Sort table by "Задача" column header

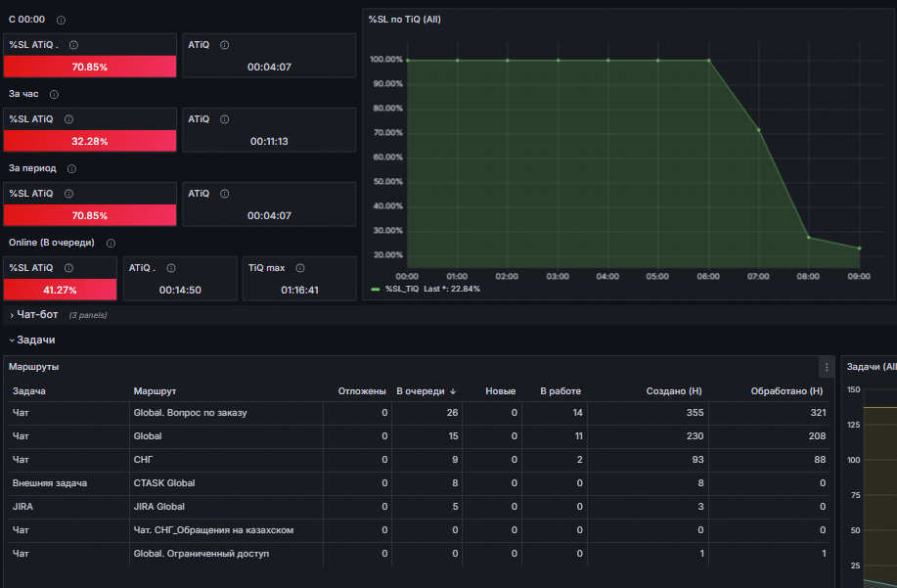[29, 391]
